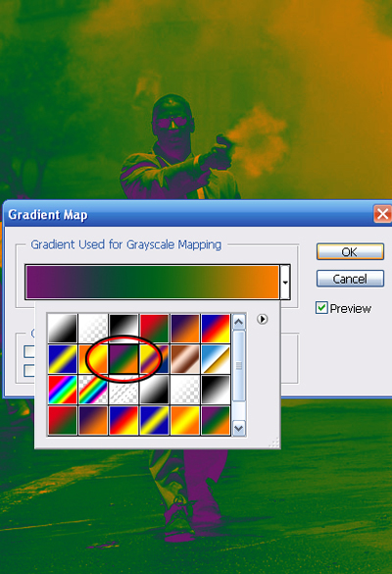Choose the blue-yellow-blue gradient in the second row

[x=63, y=359]
